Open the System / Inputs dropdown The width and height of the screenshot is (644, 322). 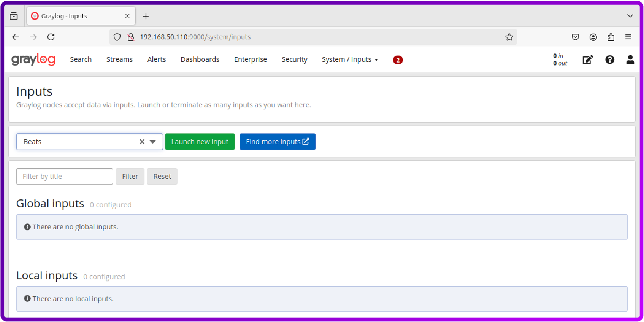pos(350,59)
